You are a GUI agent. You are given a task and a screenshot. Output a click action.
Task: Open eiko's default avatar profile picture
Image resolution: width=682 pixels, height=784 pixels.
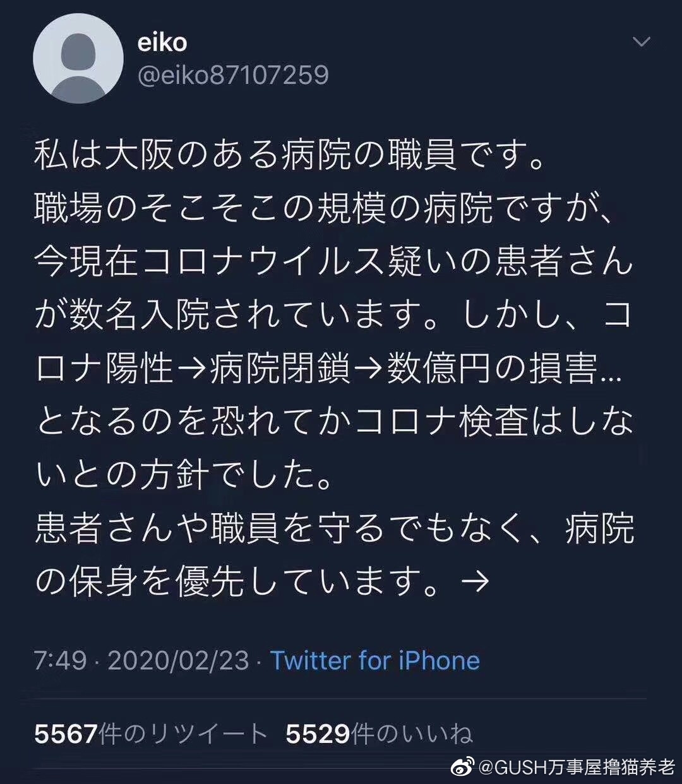click(78, 58)
